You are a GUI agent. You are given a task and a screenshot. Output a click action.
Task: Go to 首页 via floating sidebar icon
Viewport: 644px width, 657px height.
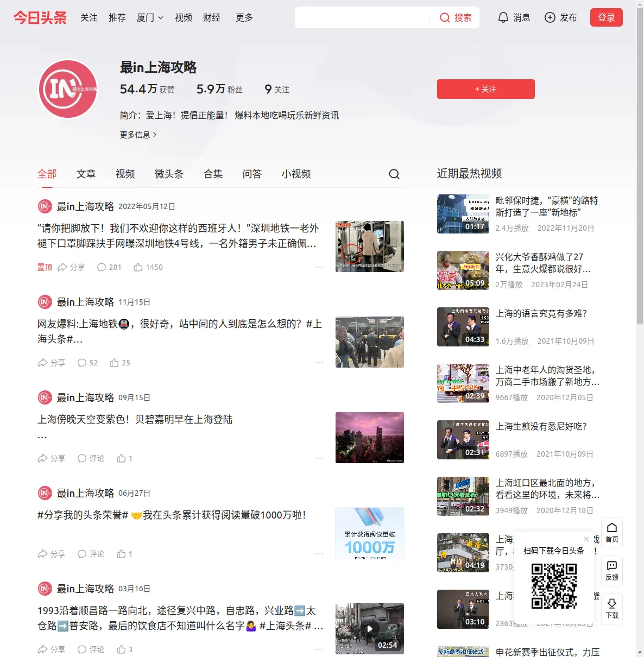pos(612,533)
